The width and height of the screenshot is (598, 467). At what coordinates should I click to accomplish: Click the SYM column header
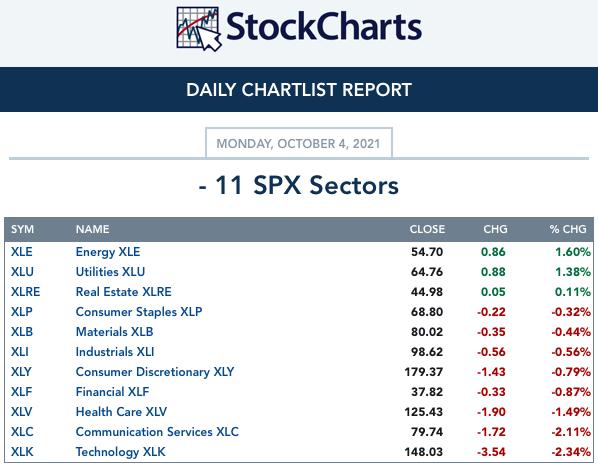[22, 229]
